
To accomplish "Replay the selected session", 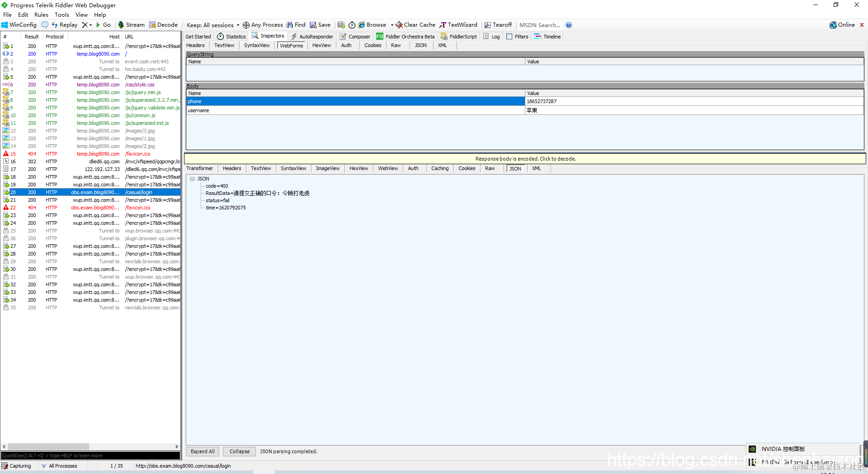I will pos(64,25).
